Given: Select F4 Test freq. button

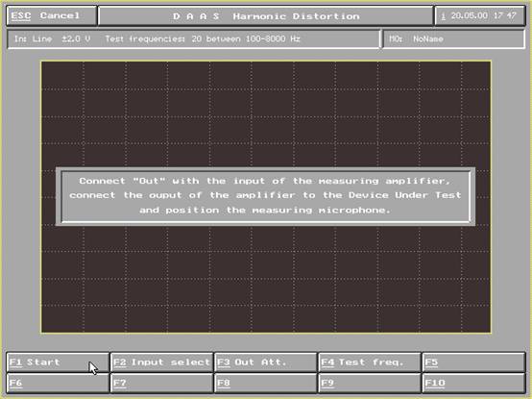Looking at the screenshot, I should tap(370, 362).
